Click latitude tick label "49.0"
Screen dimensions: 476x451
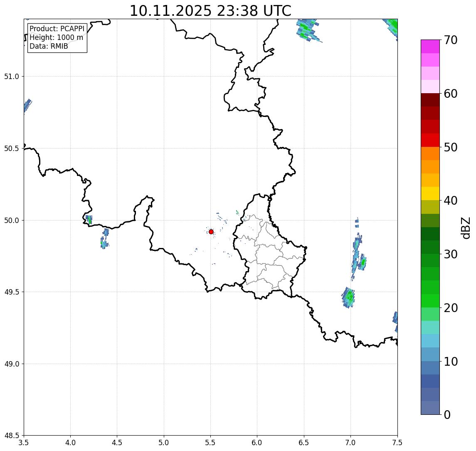tap(12, 364)
